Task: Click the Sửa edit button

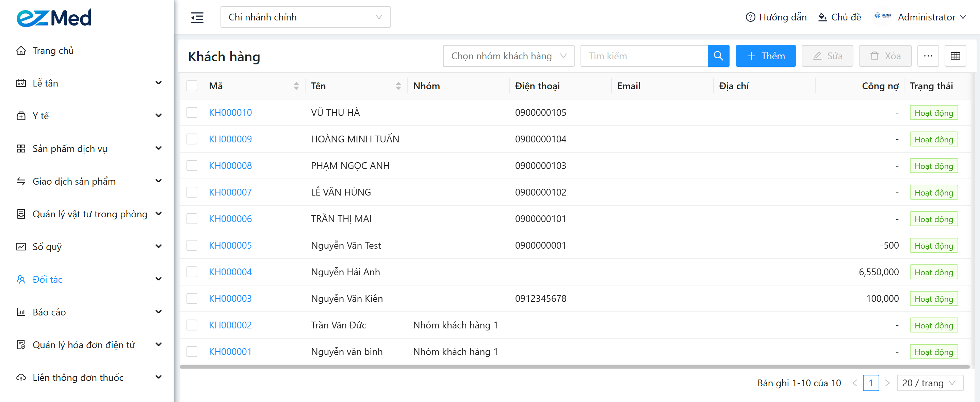Action: [827, 56]
